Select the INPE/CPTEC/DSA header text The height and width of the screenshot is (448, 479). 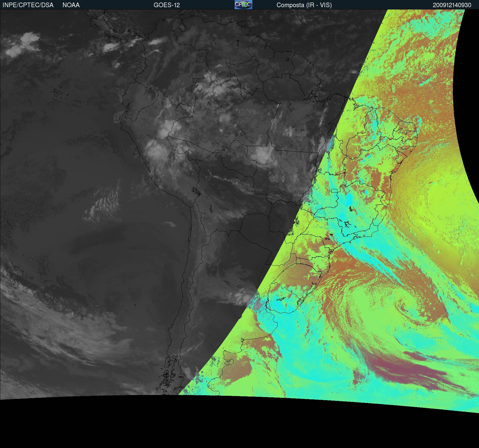(x=28, y=5)
